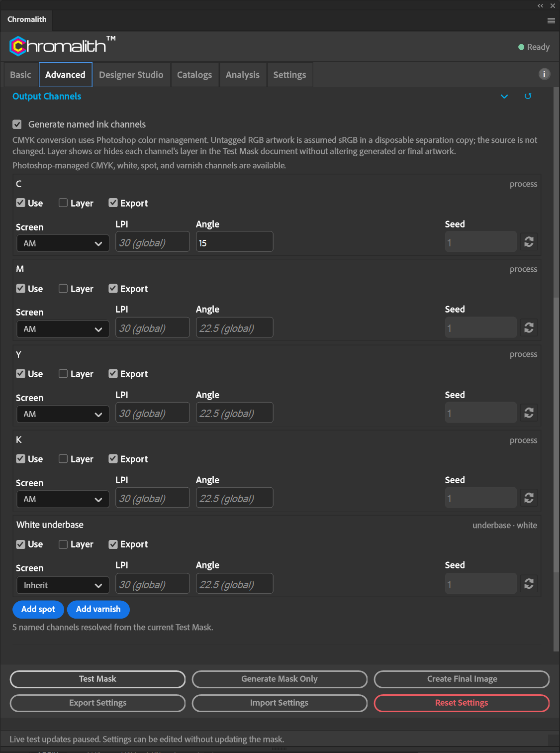Collapse panel with double-arrow icon
Screen dimensions: 560x753
point(540,6)
